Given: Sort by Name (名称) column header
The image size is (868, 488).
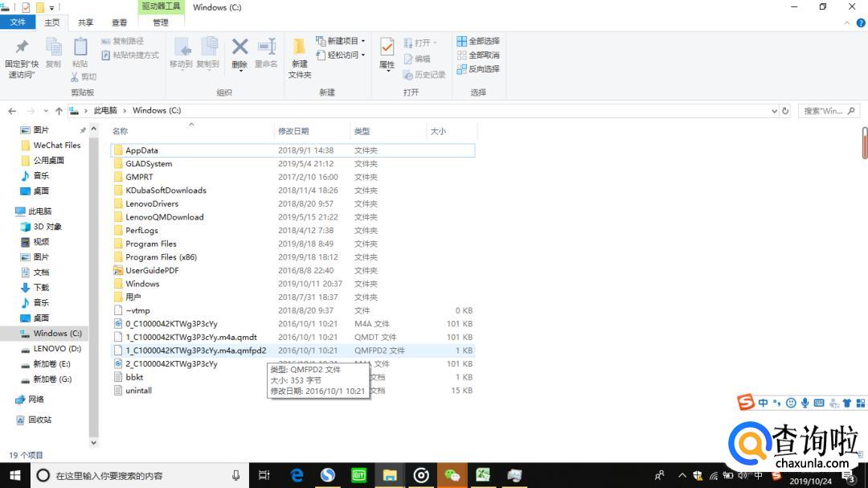Looking at the screenshot, I should point(120,131).
